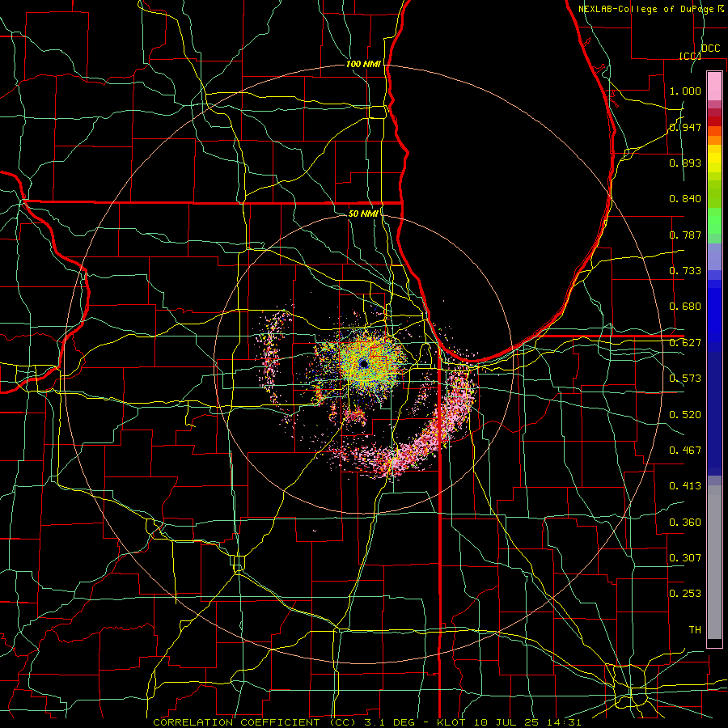Click the 0.893 scale value
This screenshot has width=728, height=728.
685,163
